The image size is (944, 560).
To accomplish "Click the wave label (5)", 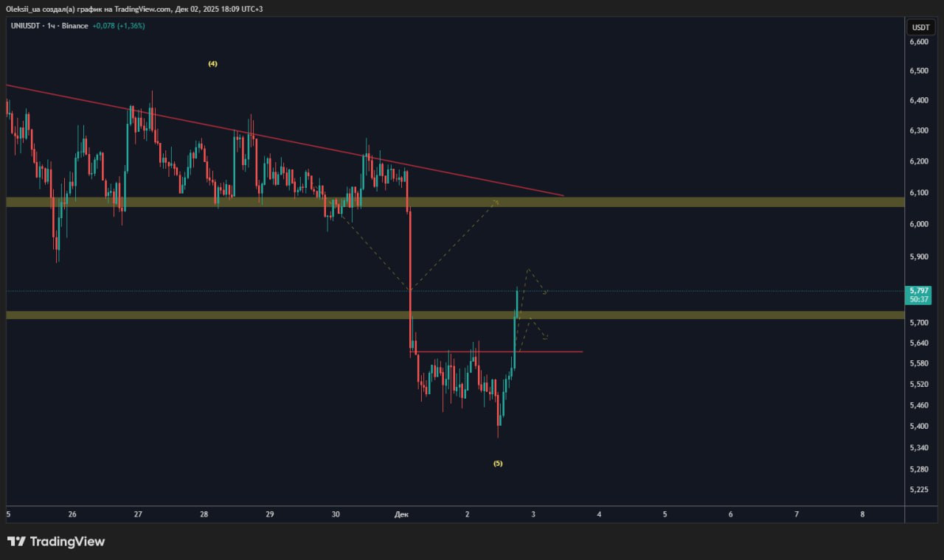I will pos(498,463).
